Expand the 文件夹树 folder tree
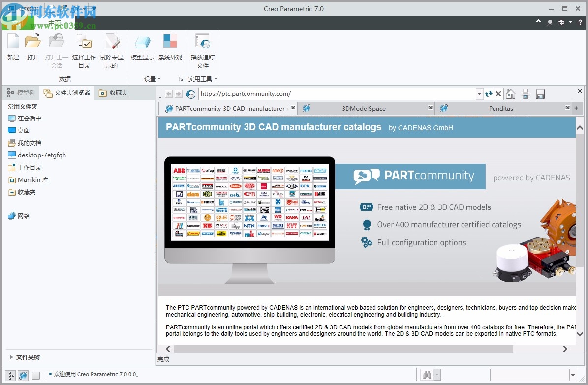The width and height of the screenshot is (588, 385). pyautogui.click(x=12, y=357)
